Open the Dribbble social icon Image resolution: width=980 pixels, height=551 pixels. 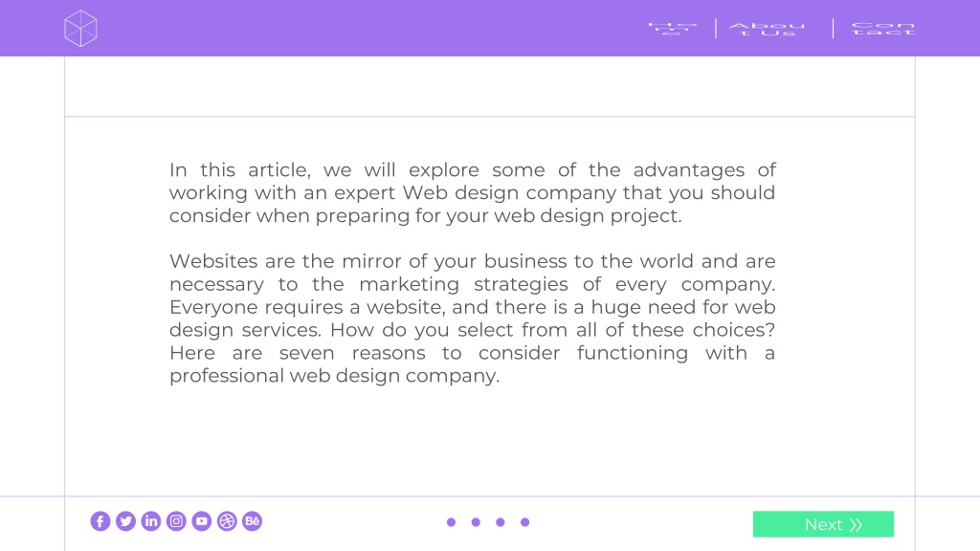[227, 521]
